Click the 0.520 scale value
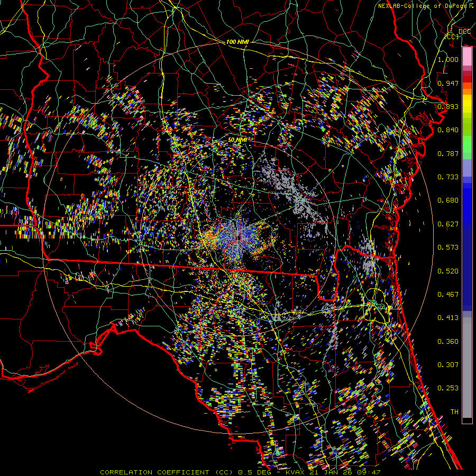This screenshot has height=476, width=476. [x=448, y=271]
